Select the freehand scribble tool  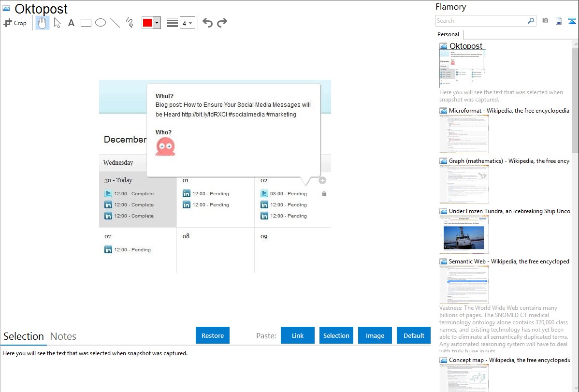130,23
